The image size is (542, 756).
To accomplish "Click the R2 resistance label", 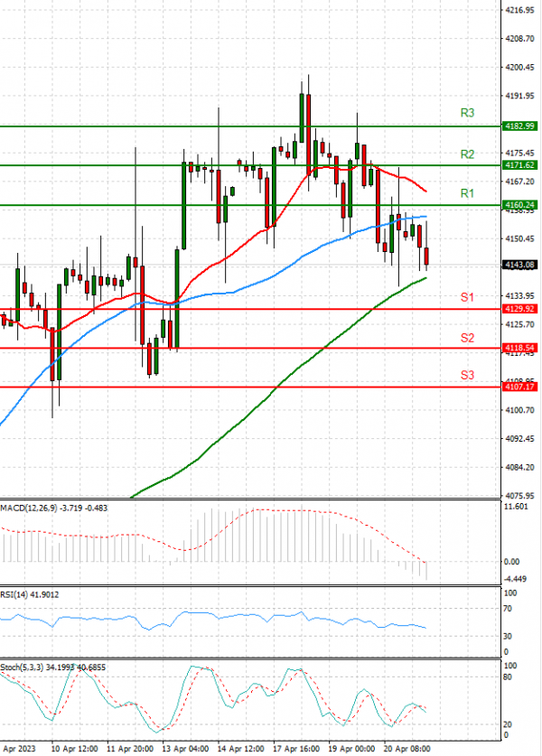I will click(x=467, y=154).
